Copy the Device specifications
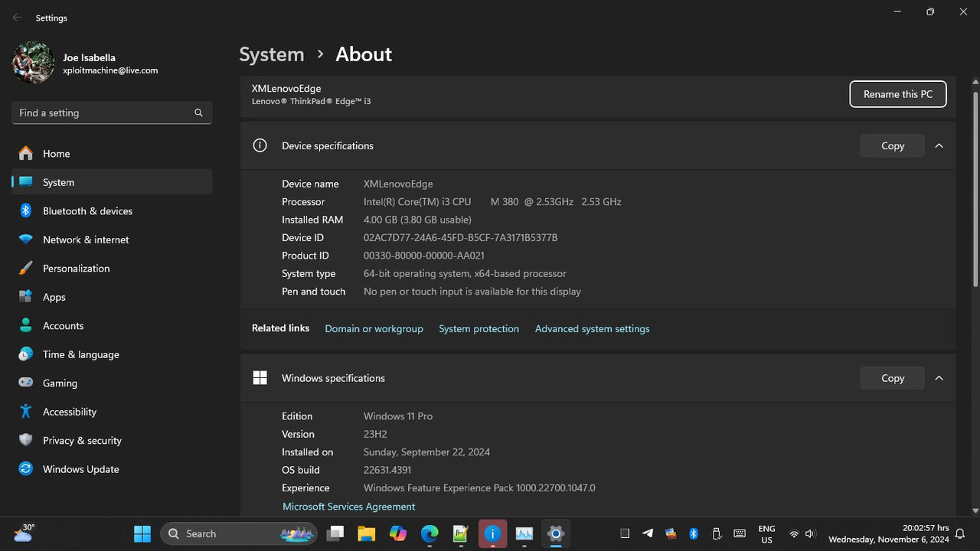This screenshot has height=551, width=980. coord(892,145)
